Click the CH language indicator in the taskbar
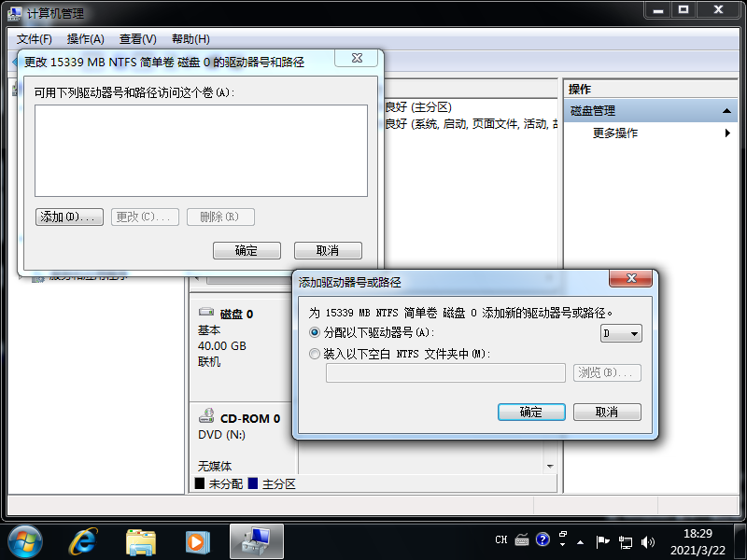This screenshot has width=747, height=560. tap(500, 539)
